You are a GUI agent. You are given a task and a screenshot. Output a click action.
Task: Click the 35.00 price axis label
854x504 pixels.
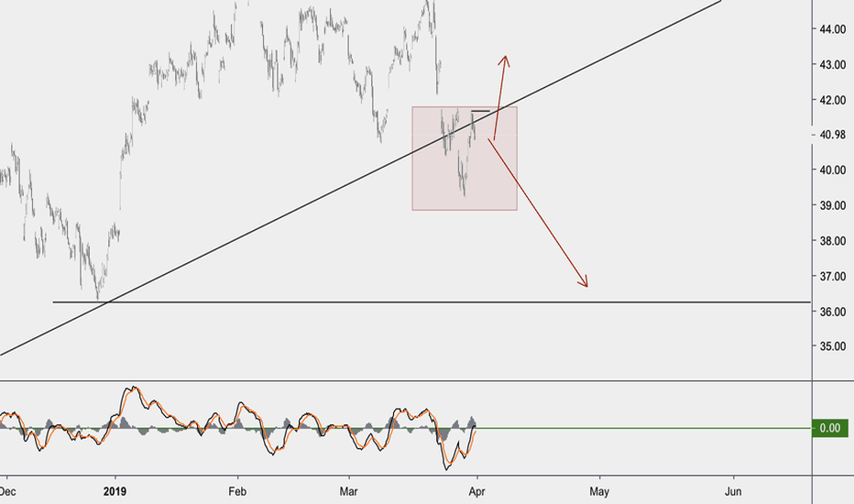pyautogui.click(x=833, y=346)
